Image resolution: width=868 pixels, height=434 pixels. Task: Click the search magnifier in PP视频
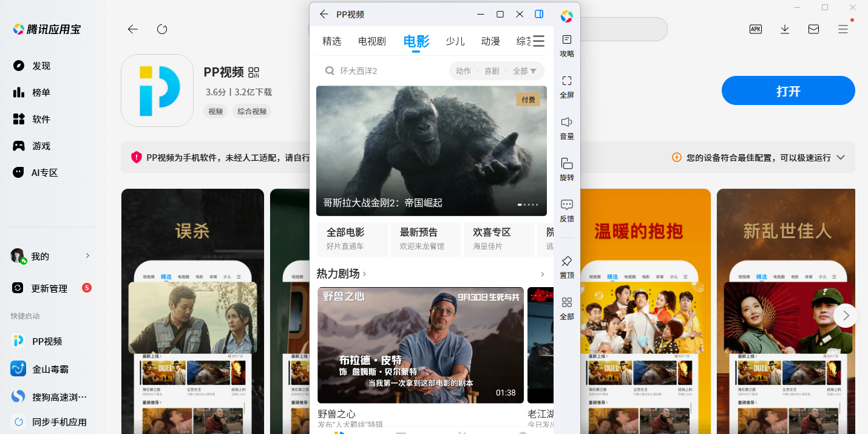click(330, 71)
